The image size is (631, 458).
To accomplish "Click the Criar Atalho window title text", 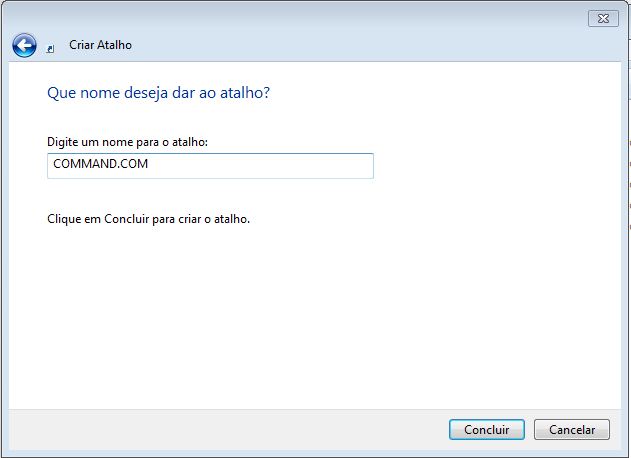I will 100,45.
